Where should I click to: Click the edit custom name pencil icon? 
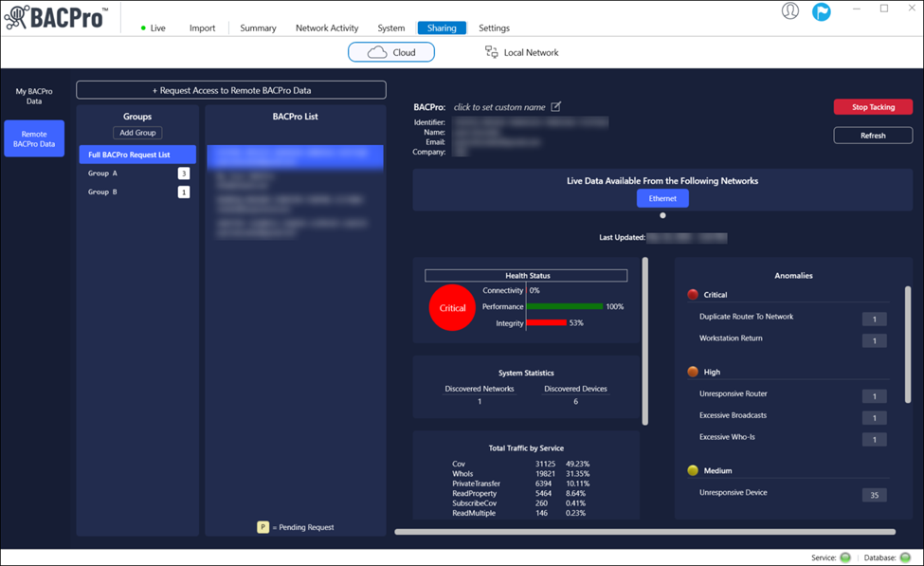click(x=555, y=107)
